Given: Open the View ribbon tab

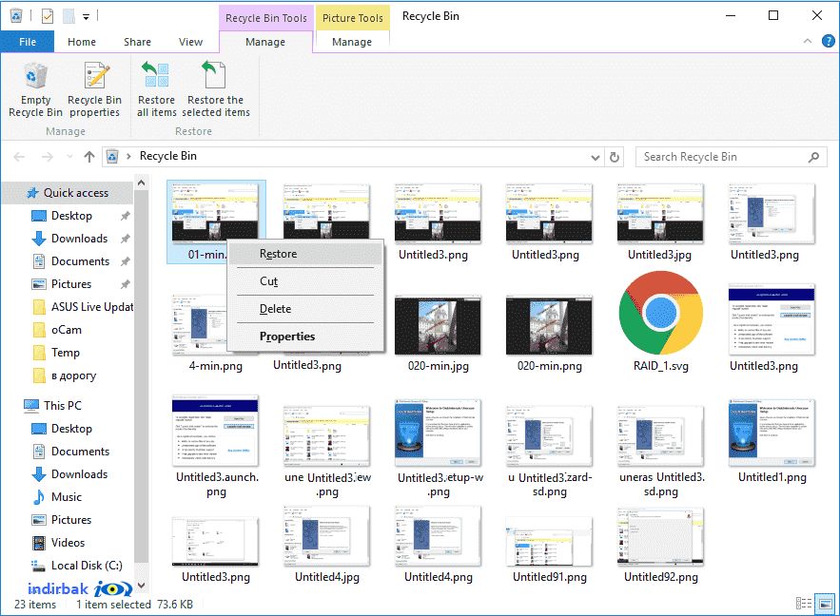Looking at the screenshot, I should [x=190, y=42].
